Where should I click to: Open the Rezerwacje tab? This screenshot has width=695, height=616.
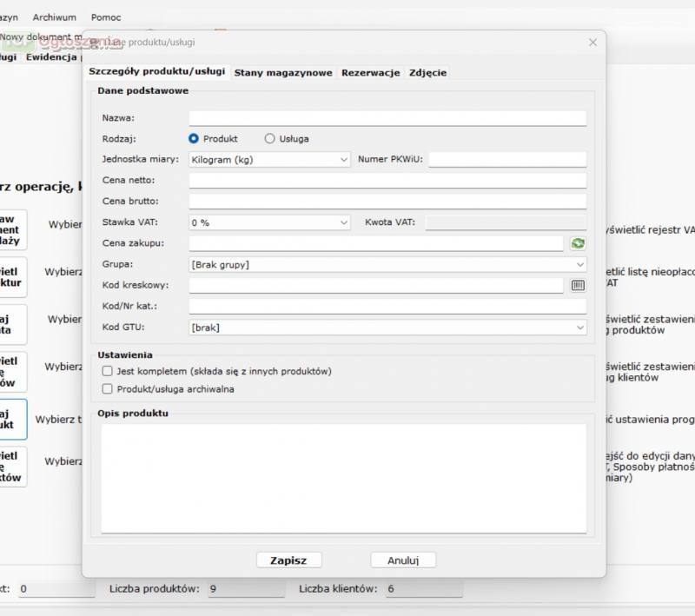370,73
